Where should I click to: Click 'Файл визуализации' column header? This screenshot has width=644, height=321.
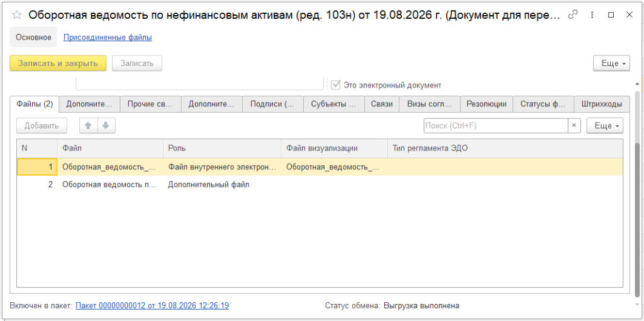tap(335, 149)
